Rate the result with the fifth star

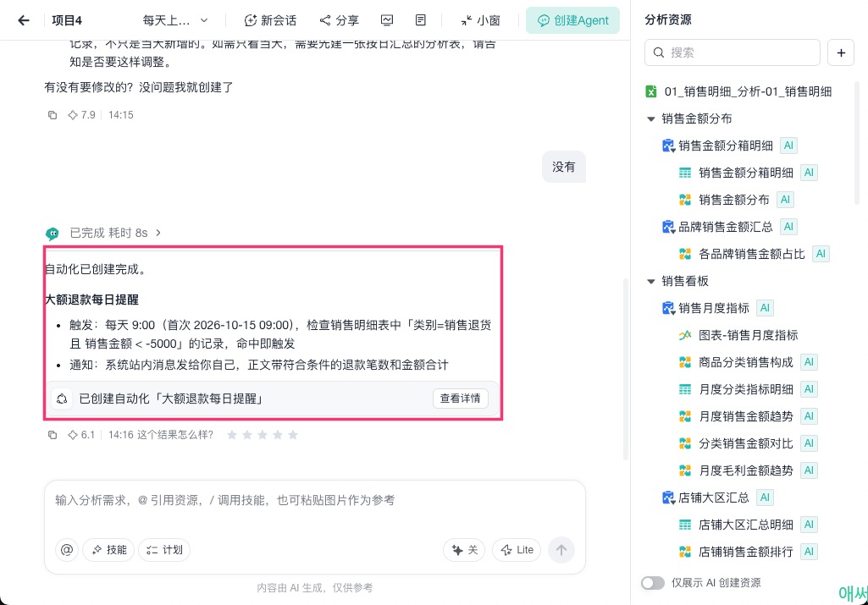pos(293,435)
